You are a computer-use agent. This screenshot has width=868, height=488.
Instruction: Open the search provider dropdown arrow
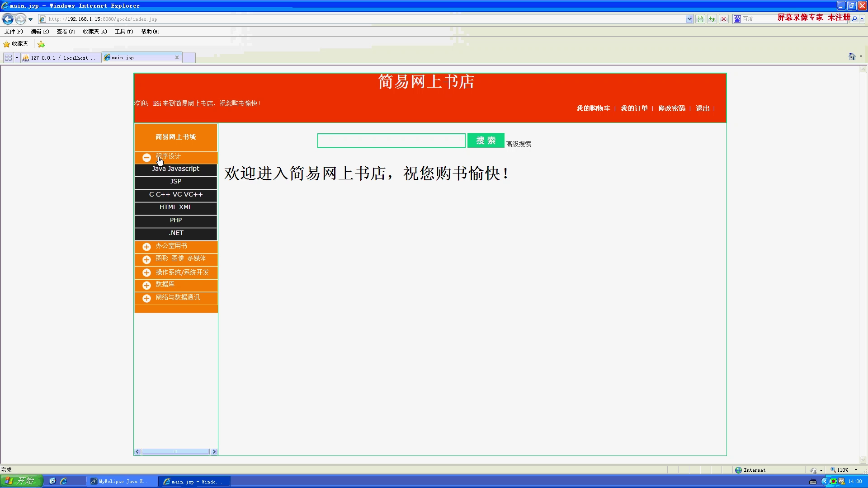[x=862, y=19]
